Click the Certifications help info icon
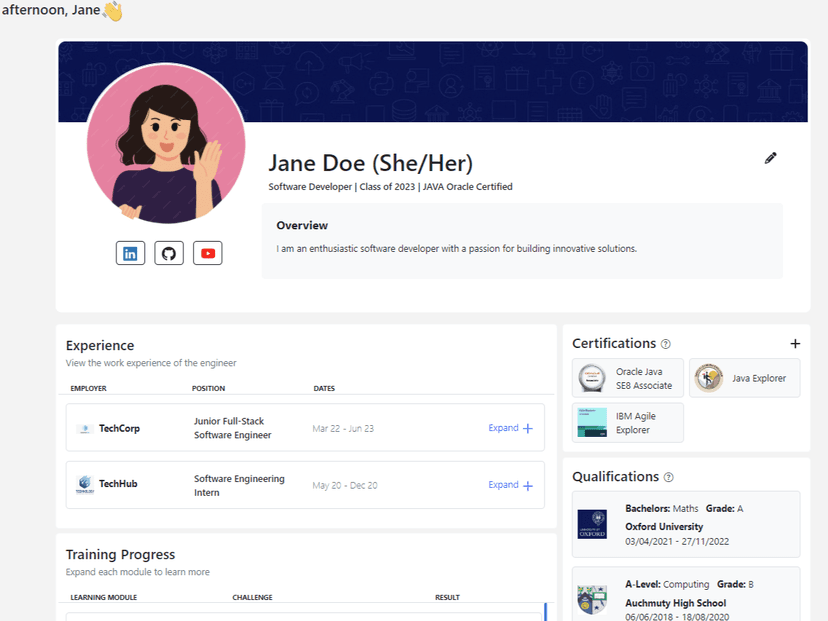Image resolution: width=828 pixels, height=621 pixels. pyautogui.click(x=666, y=344)
